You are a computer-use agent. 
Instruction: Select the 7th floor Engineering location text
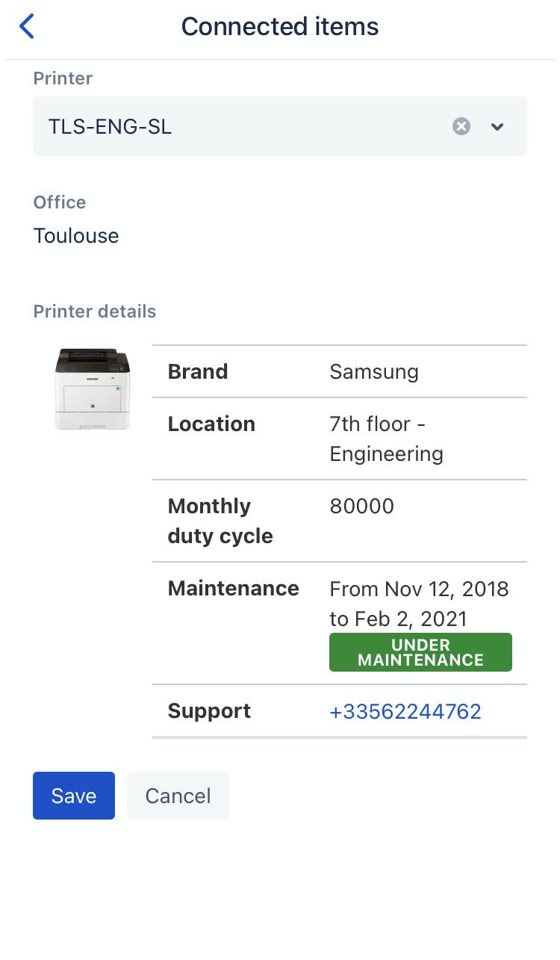386,439
